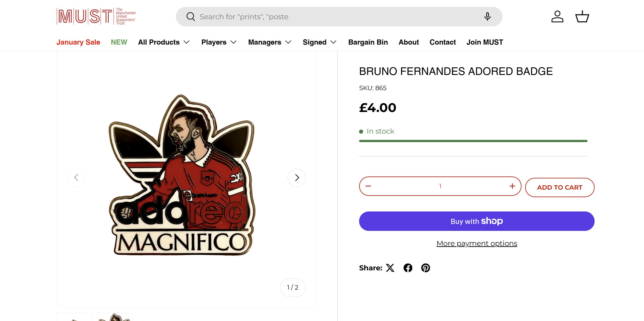Expand the All Products dropdown
The image size is (644, 321).
tap(164, 42)
